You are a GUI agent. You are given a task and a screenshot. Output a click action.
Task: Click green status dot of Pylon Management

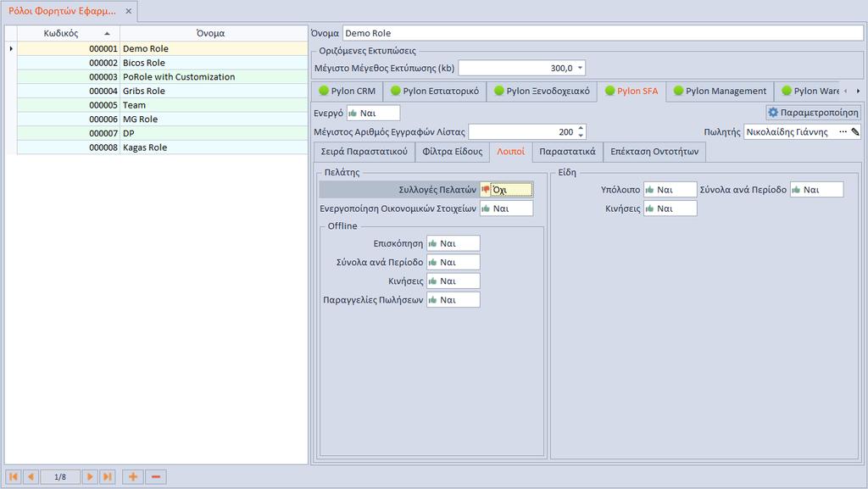click(x=678, y=91)
